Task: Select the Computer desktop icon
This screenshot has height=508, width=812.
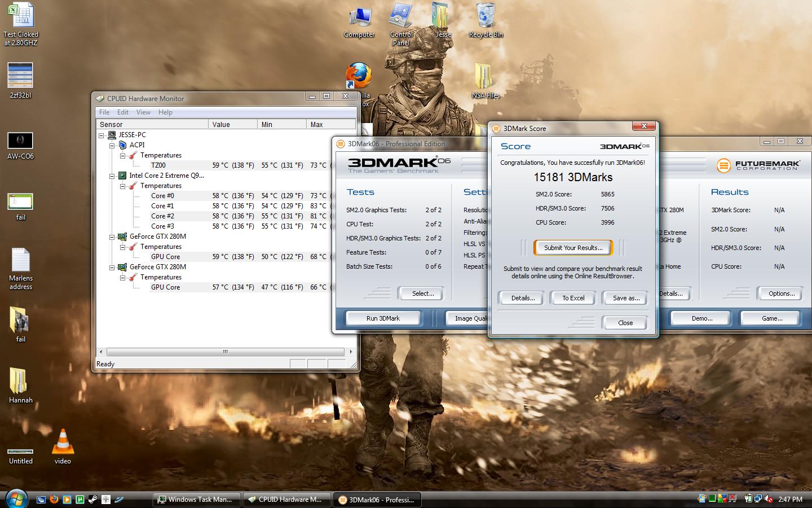Action: (359, 21)
